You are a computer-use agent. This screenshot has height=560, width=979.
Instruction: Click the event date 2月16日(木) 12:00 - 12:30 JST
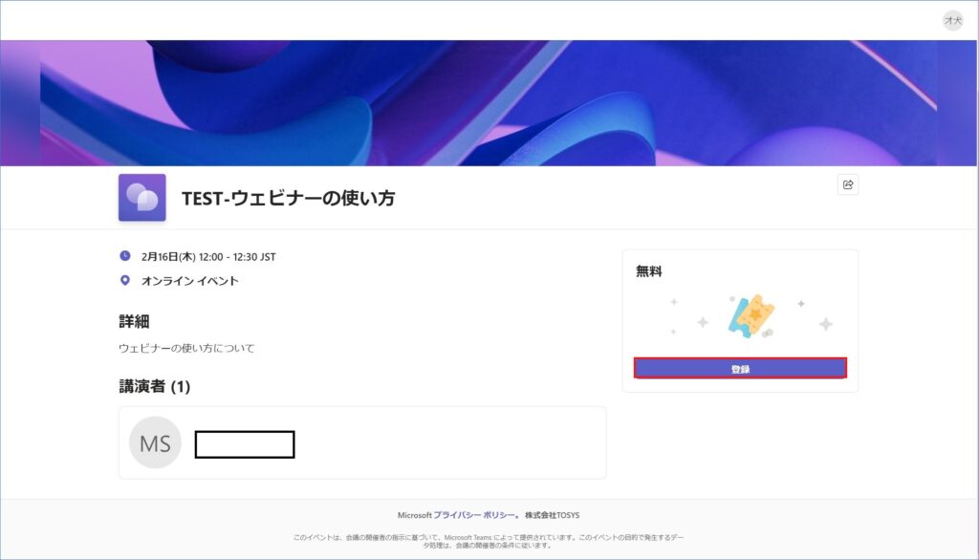[208, 256]
